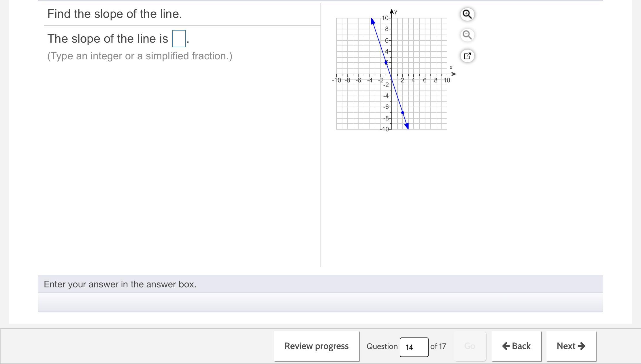Click the x-axis label on graph
The width and height of the screenshot is (641, 364).
click(451, 67)
